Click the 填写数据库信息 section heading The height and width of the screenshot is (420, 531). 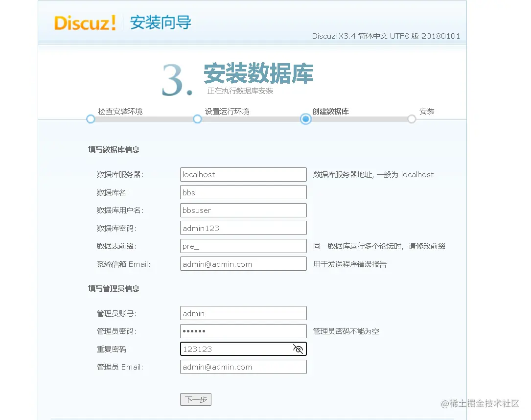click(x=114, y=149)
